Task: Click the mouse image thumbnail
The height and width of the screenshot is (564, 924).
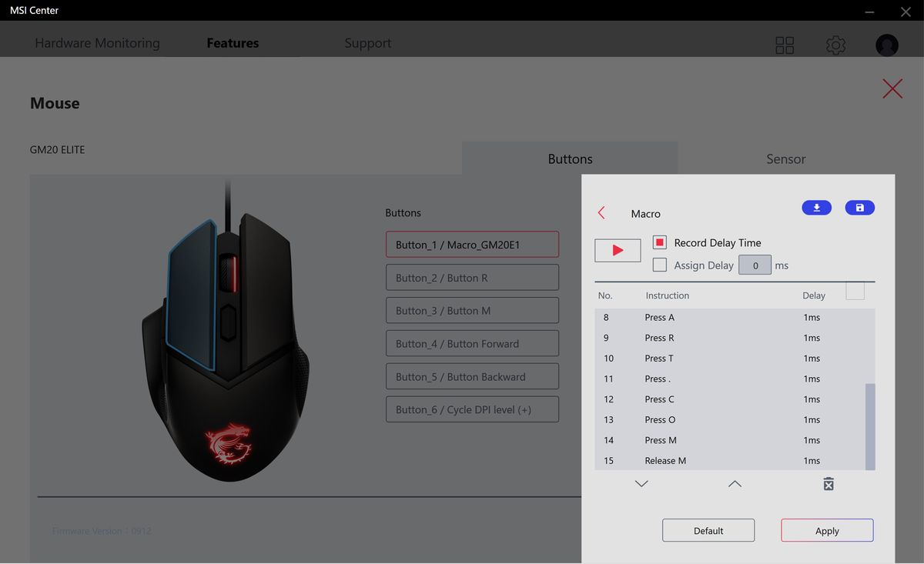Action: click(x=226, y=332)
